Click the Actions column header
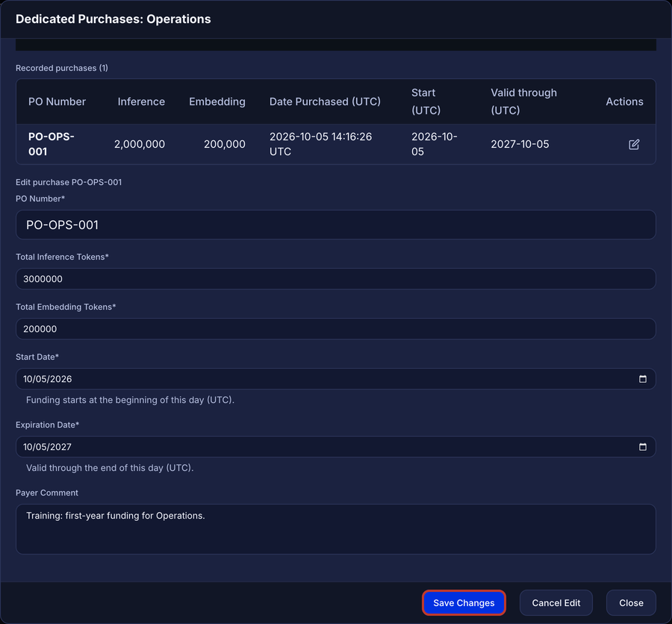 point(624,102)
